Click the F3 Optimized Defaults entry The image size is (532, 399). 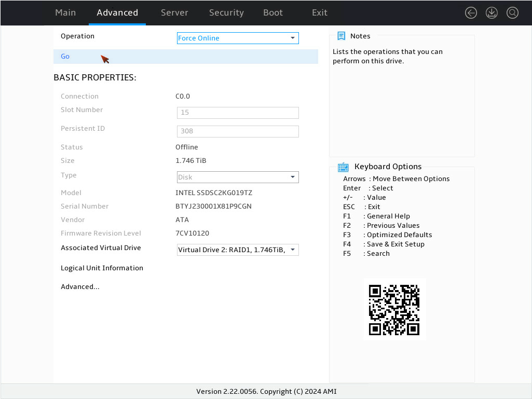[x=388, y=235]
